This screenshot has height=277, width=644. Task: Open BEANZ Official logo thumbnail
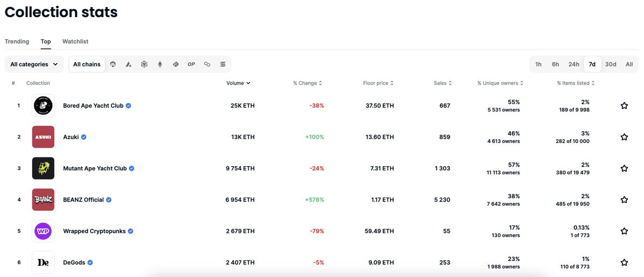coord(43,199)
